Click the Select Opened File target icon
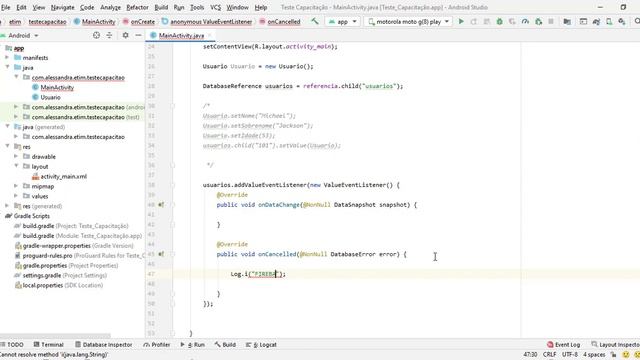This screenshot has width=640, height=360. point(96,36)
